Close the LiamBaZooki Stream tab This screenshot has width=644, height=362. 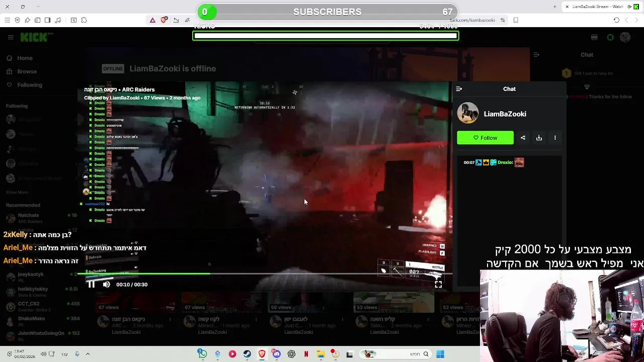[x=567, y=7]
